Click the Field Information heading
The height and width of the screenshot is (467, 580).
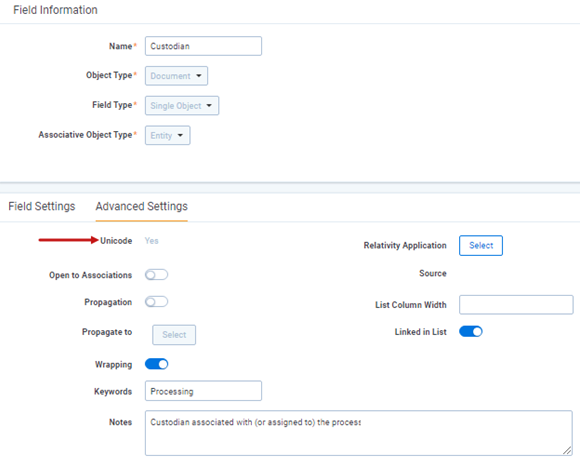tap(55, 10)
